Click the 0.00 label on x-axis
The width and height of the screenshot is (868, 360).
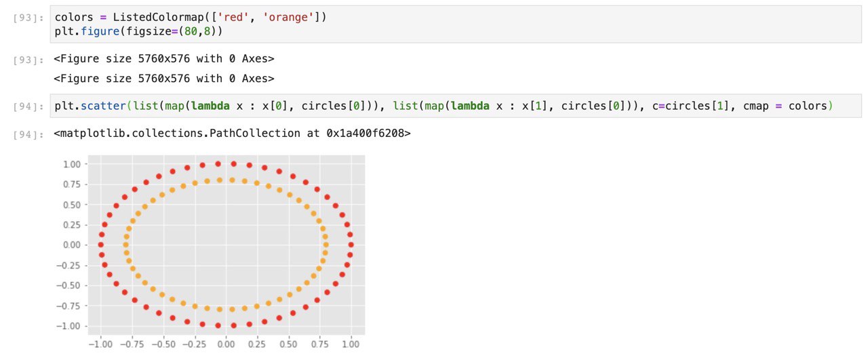(225, 344)
